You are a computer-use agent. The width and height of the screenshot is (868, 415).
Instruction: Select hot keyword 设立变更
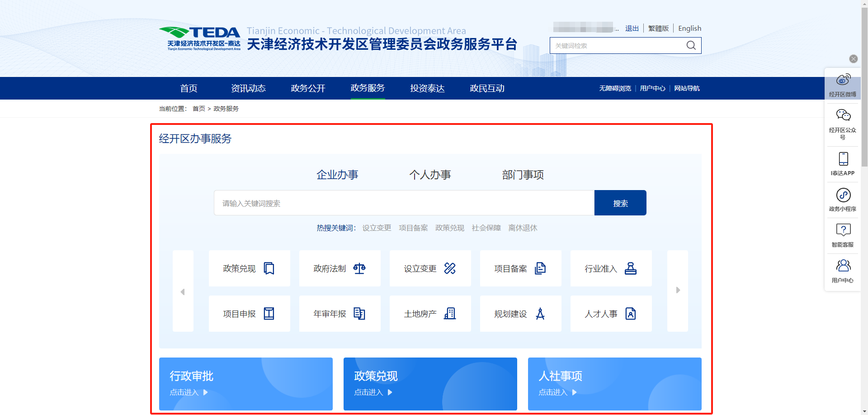tap(377, 228)
